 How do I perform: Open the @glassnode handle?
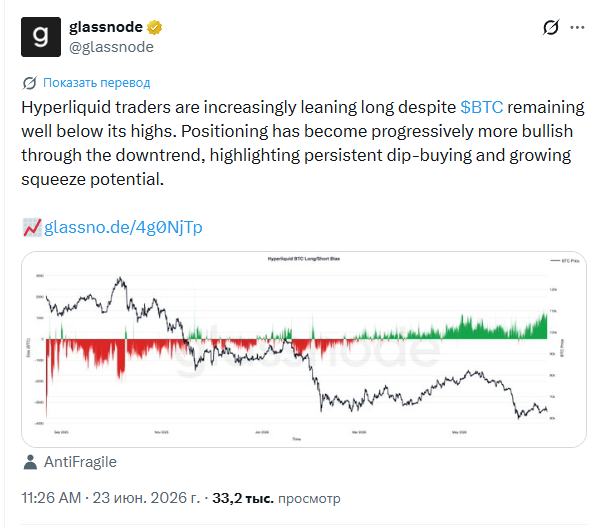pos(111,47)
